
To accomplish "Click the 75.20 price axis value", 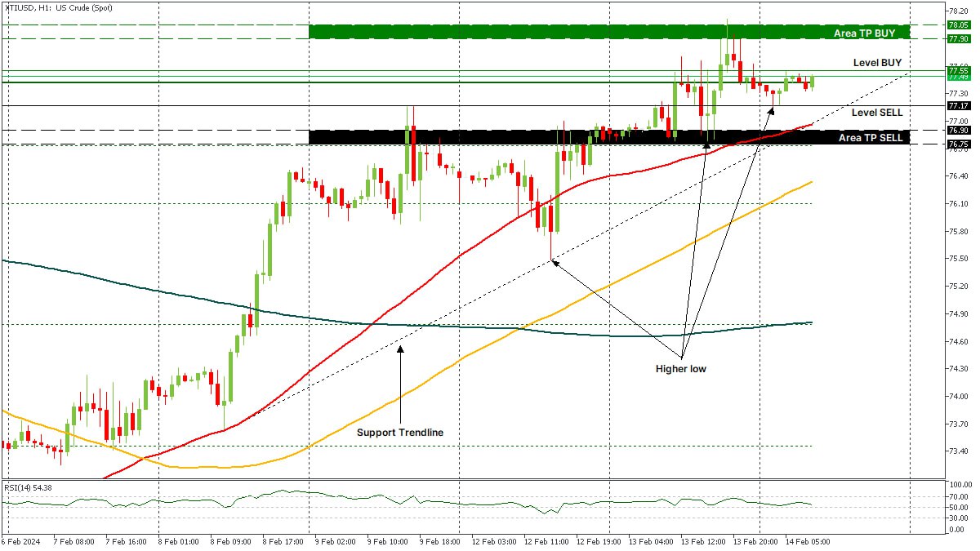I will click(959, 287).
